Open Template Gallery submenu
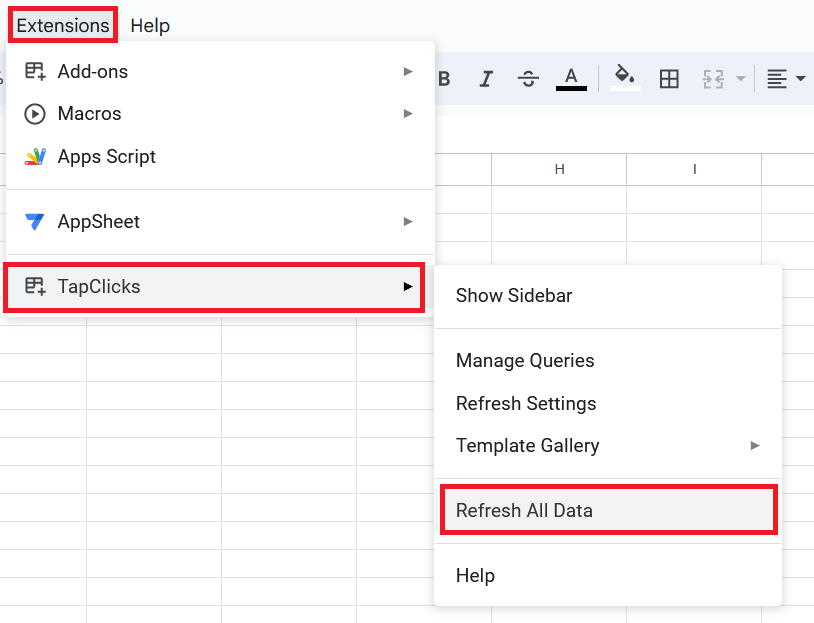Viewport: 814px width, 623px height. 608,445
